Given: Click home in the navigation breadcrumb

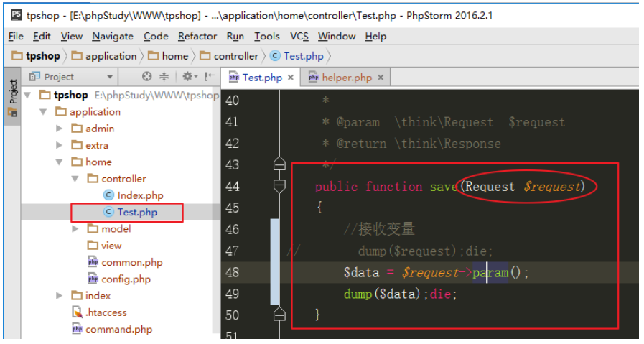Looking at the screenshot, I should click(x=168, y=56).
